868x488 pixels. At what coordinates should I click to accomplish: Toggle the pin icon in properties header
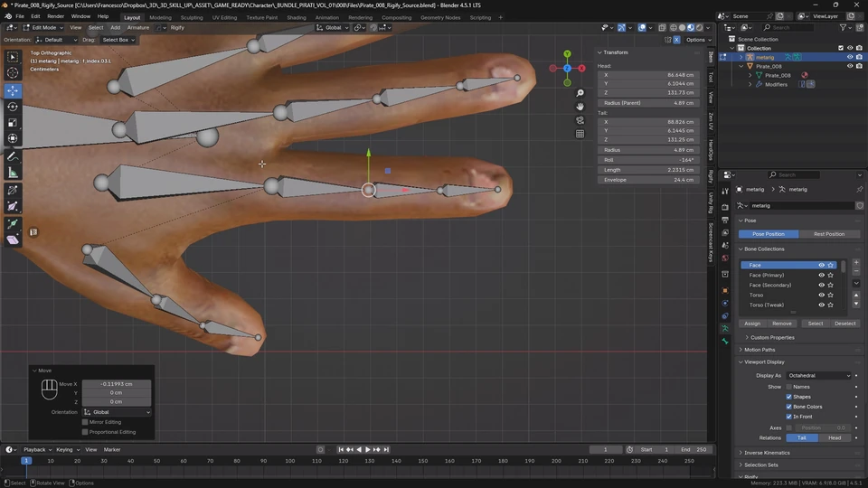[859, 189]
